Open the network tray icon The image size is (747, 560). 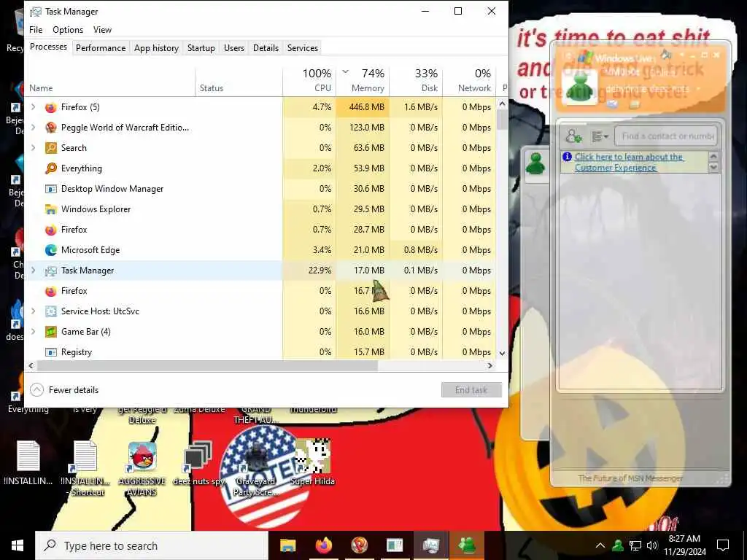635,545
